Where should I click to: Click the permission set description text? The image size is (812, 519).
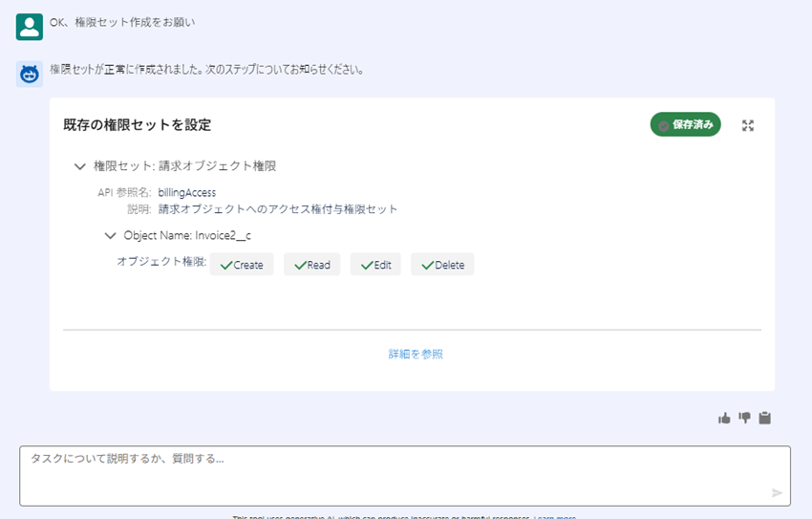click(x=278, y=208)
